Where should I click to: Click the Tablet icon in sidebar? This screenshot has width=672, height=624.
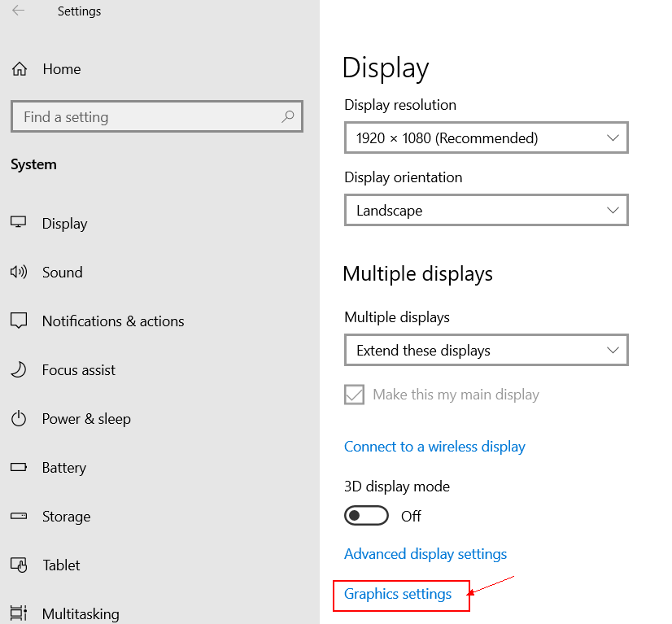[x=19, y=565]
